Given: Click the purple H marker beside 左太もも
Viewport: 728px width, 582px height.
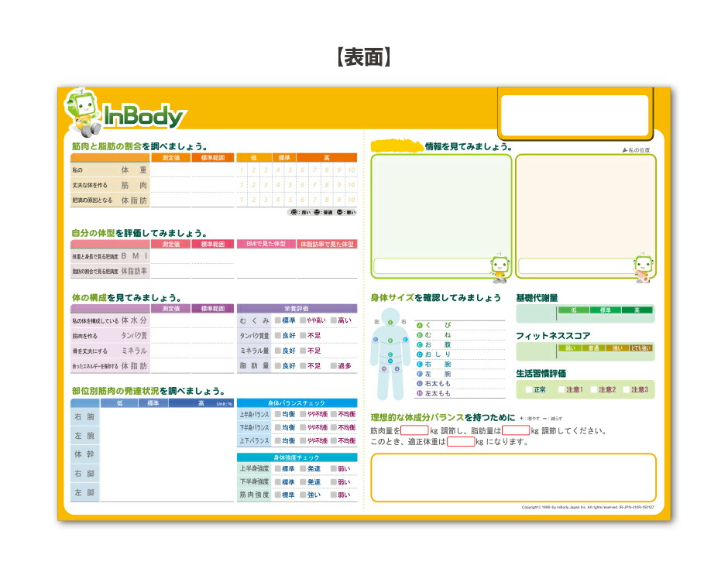Looking at the screenshot, I should (420, 393).
